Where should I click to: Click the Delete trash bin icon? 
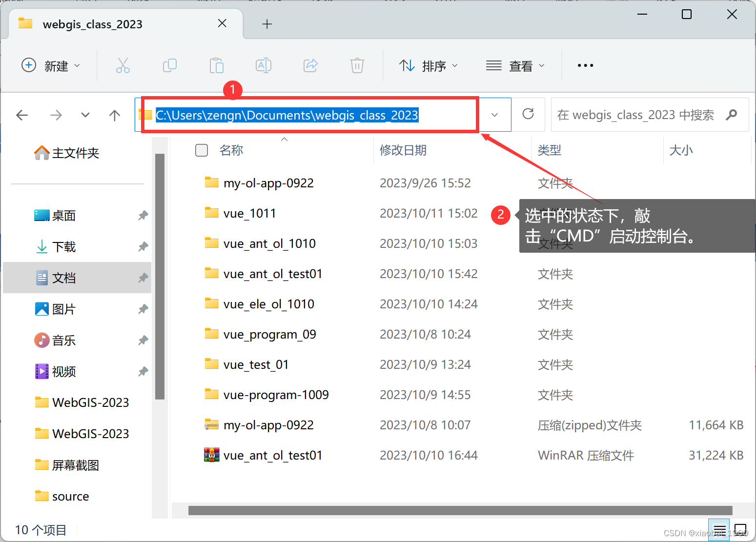357,65
